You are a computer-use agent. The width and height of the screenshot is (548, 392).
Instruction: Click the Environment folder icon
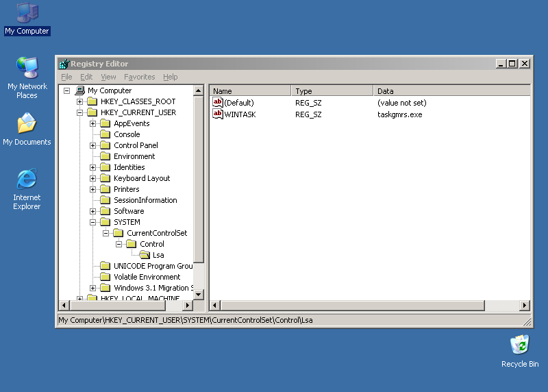[105, 156]
